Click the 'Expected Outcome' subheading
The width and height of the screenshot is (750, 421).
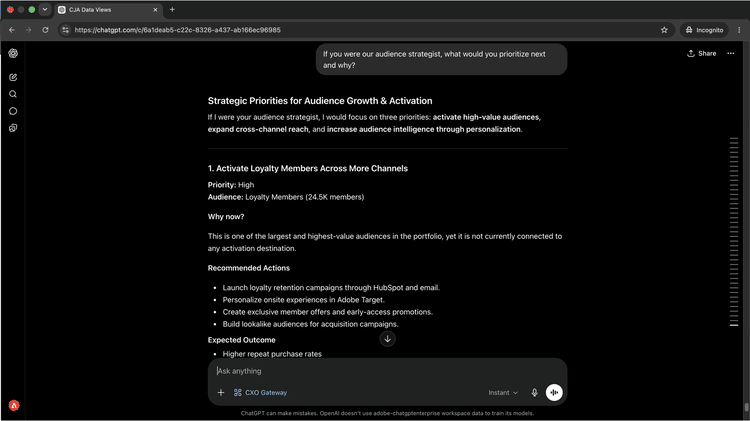coord(242,340)
